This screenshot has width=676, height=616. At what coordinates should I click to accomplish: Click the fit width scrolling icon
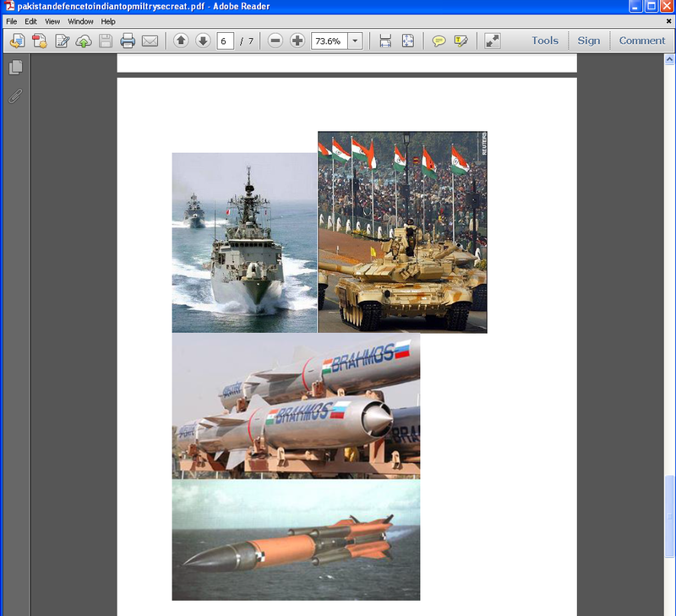[385, 41]
